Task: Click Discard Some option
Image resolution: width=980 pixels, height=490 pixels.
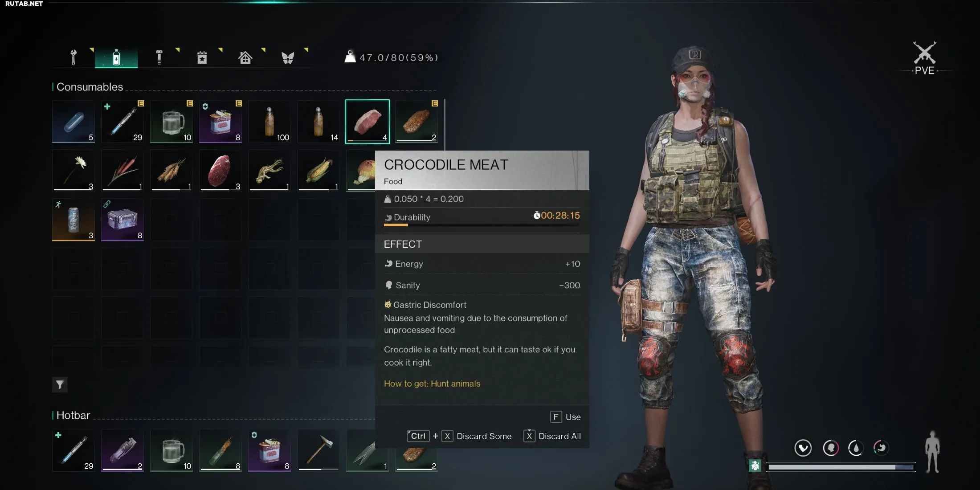Action: coord(459,436)
